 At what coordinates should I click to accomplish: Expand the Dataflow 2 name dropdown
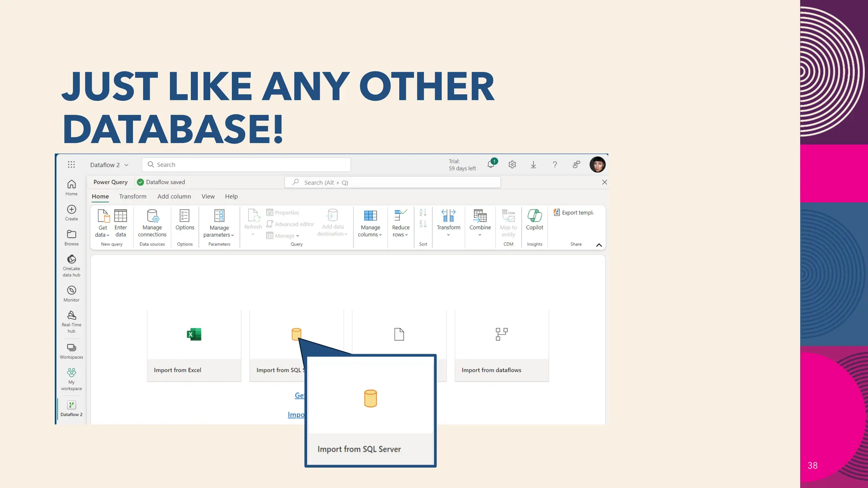click(x=126, y=165)
